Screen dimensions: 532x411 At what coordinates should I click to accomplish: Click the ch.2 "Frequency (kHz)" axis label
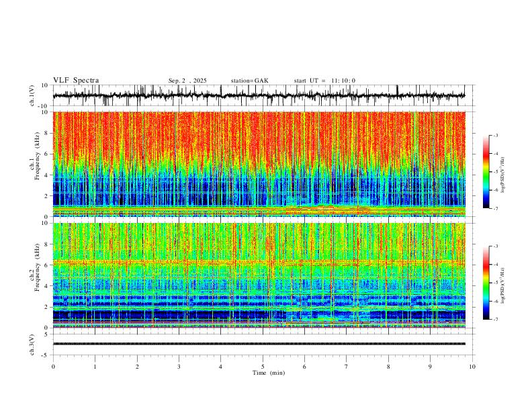point(38,267)
